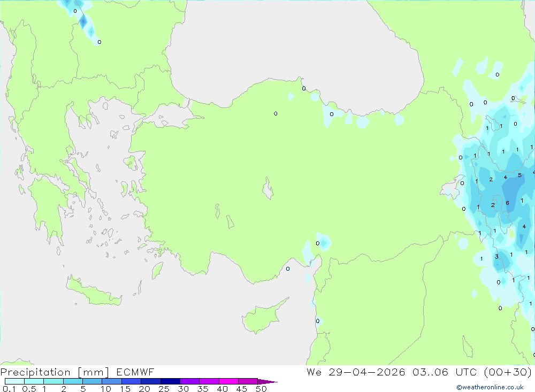Image resolution: width=535 pixels, height=392 pixels.
Task: Click the above-50 mm legend arrow tip
Action: click(267, 382)
